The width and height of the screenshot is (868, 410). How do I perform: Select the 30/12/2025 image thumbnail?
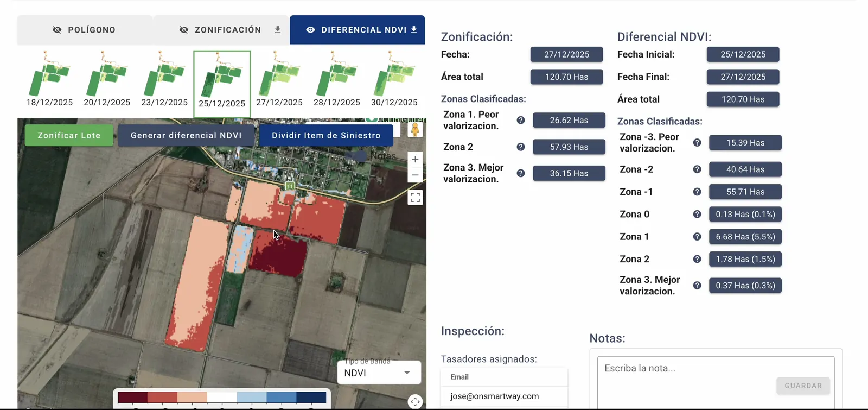(394, 79)
